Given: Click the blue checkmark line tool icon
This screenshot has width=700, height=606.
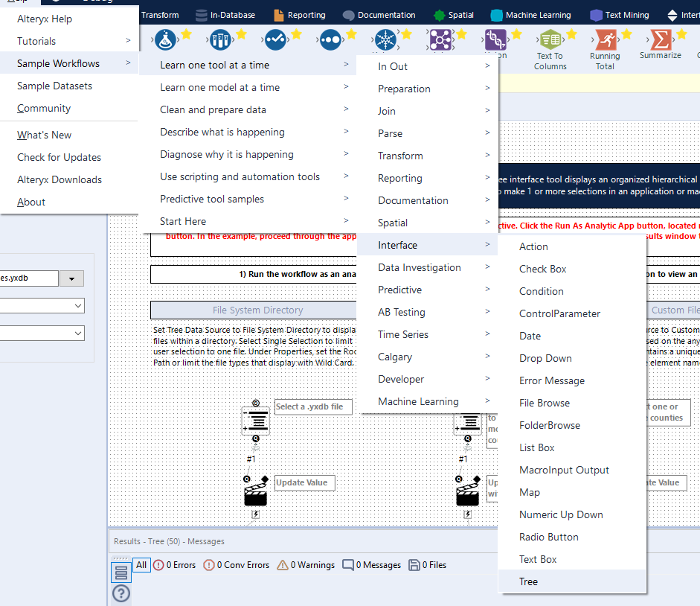Looking at the screenshot, I should 275,40.
